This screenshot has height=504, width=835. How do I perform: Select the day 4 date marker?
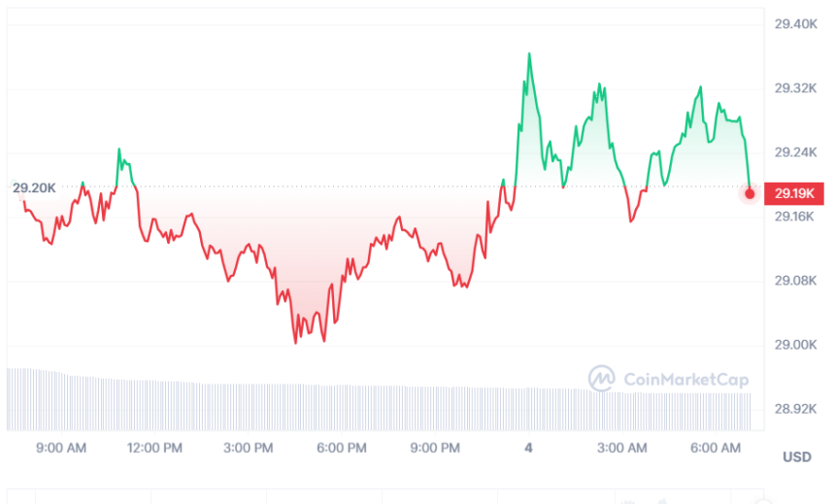[x=528, y=448]
